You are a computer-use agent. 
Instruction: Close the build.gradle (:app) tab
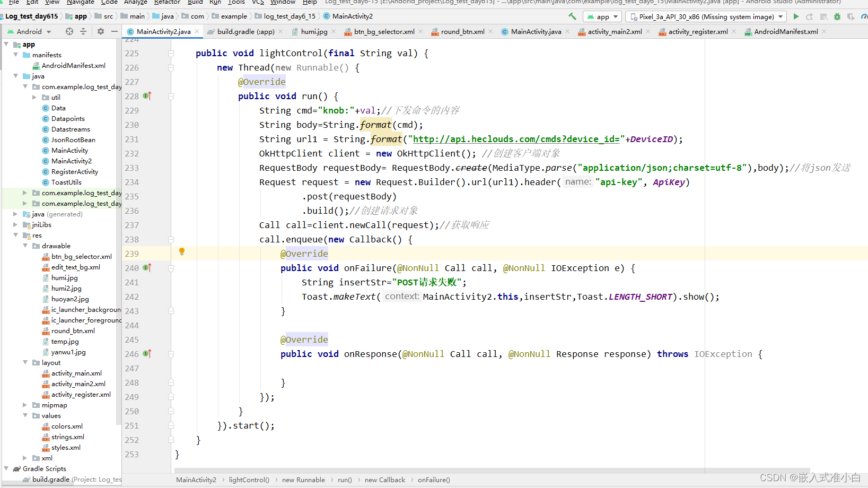click(x=280, y=31)
